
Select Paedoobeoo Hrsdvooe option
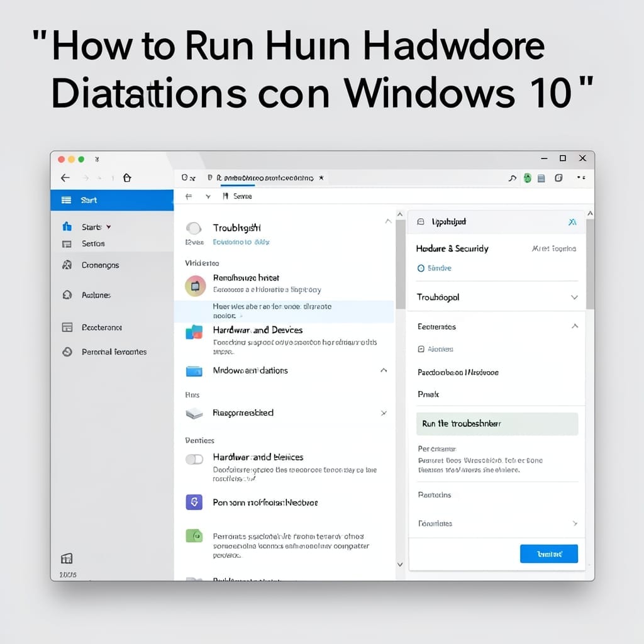[458, 372]
